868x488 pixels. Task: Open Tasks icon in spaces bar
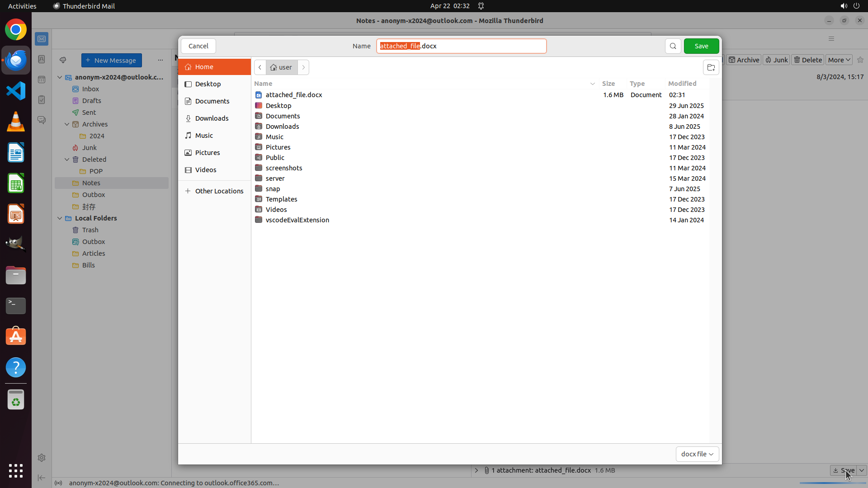[x=42, y=100]
